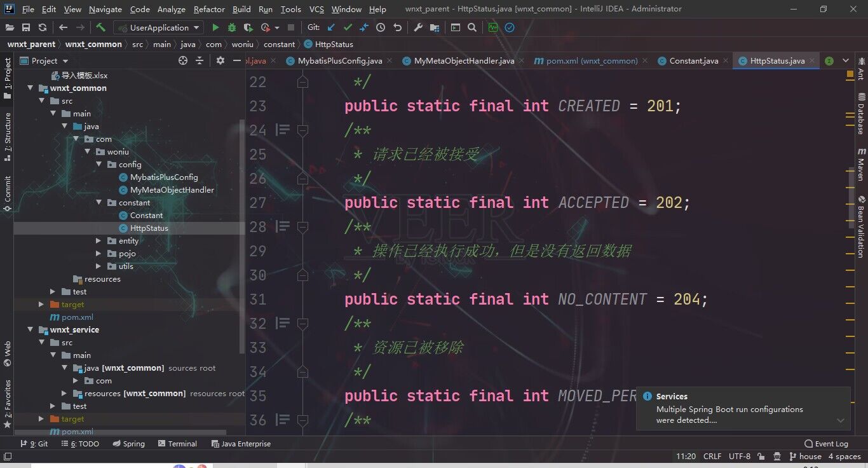Viewport: 868px width, 468px height.
Task: Open Project Structure icon
Action: [435, 27]
